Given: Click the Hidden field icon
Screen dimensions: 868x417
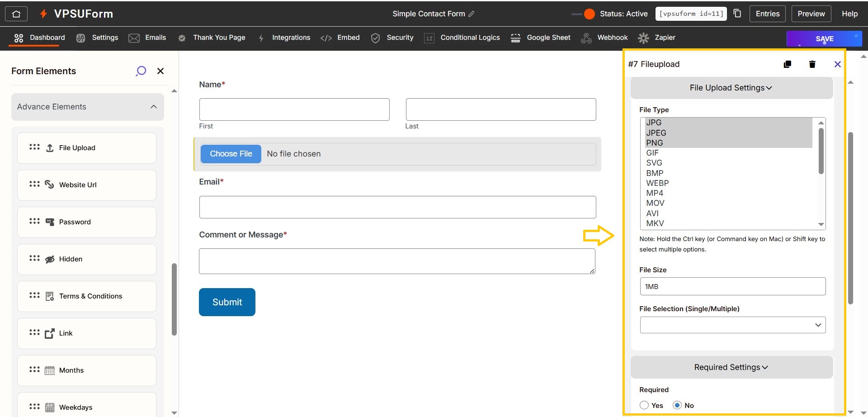Looking at the screenshot, I should [x=50, y=259].
